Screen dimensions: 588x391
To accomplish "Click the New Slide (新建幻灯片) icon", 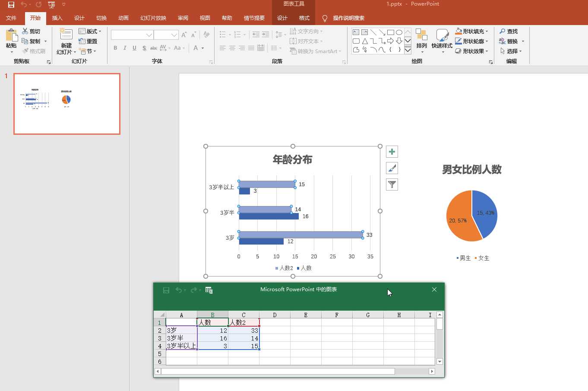I will tap(66, 35).
